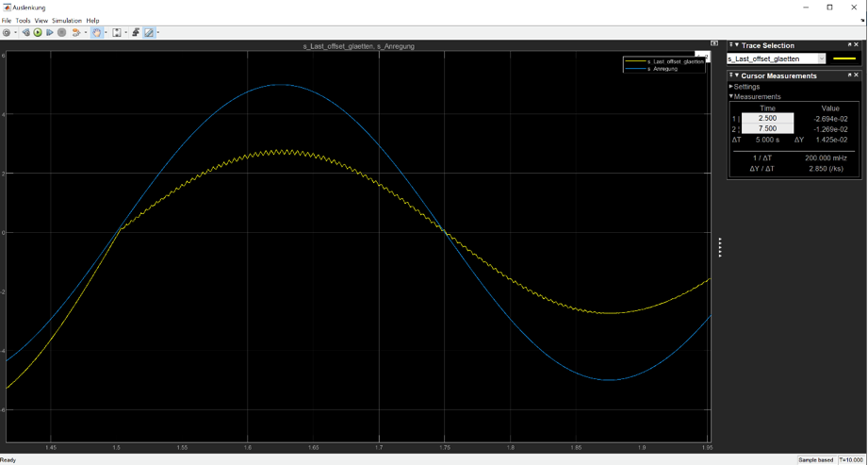Open the Tools menu
The height and width of the screenshot is (465, 868).
pos(23,20)
